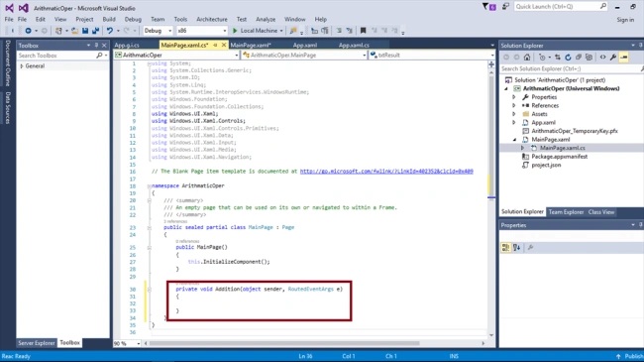This screenshot has width=644, height=362.
Task: Click the notifications flag icon
Action: 488,7
